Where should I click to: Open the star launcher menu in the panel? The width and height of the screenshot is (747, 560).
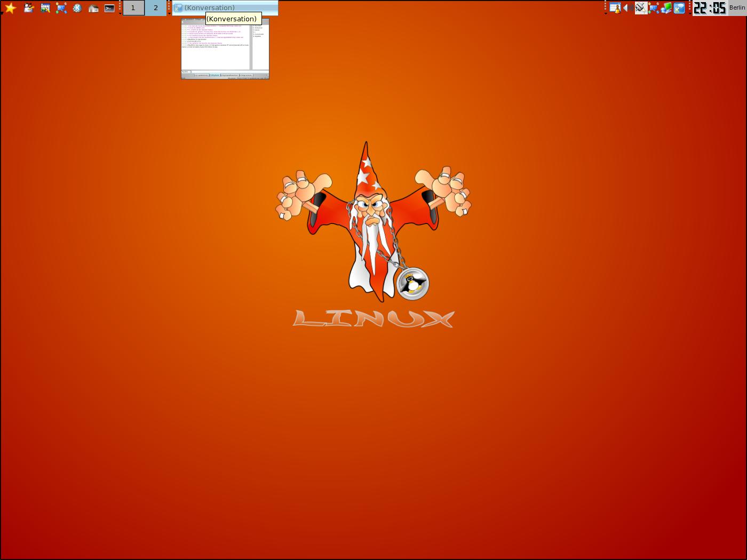(10, 8)
